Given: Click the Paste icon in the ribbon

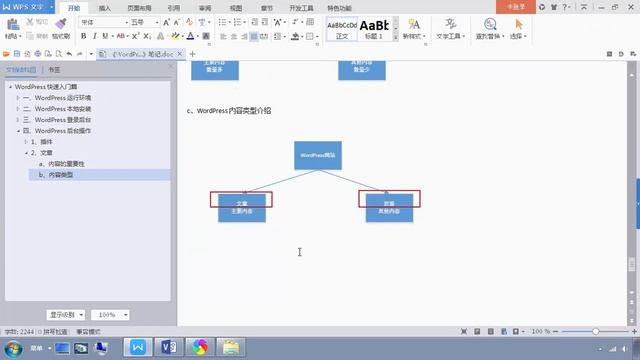Looking at the screenshot, I should click(12, 24).
